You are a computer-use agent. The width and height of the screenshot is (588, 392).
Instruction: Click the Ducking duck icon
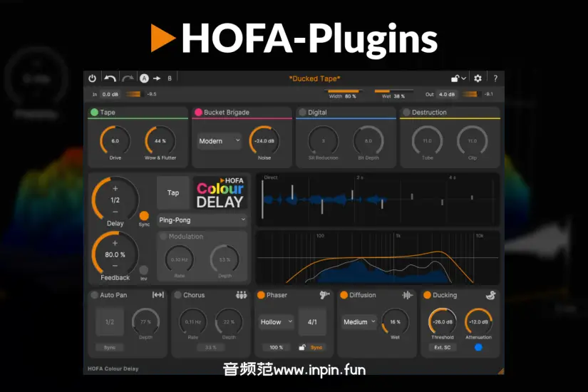click(490, 295)
